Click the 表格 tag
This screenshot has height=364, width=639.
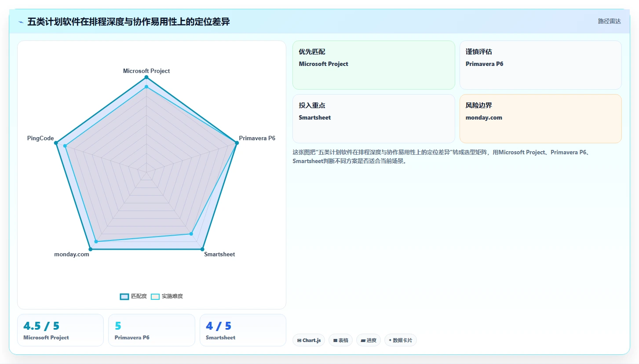[x=340, y=340]
